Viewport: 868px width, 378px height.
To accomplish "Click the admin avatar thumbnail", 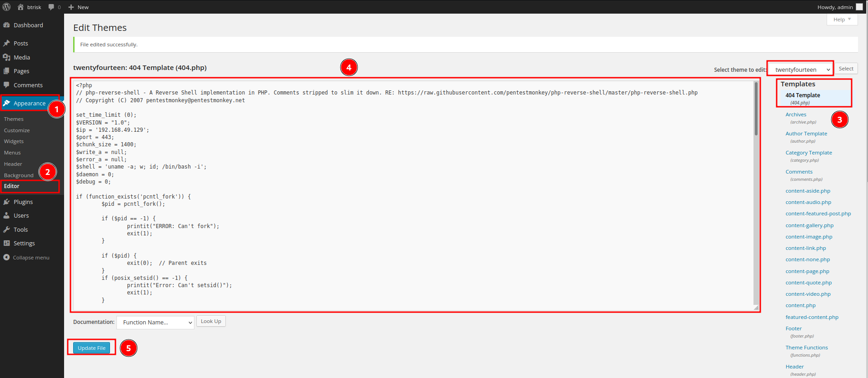I will [x=859, y=7].
